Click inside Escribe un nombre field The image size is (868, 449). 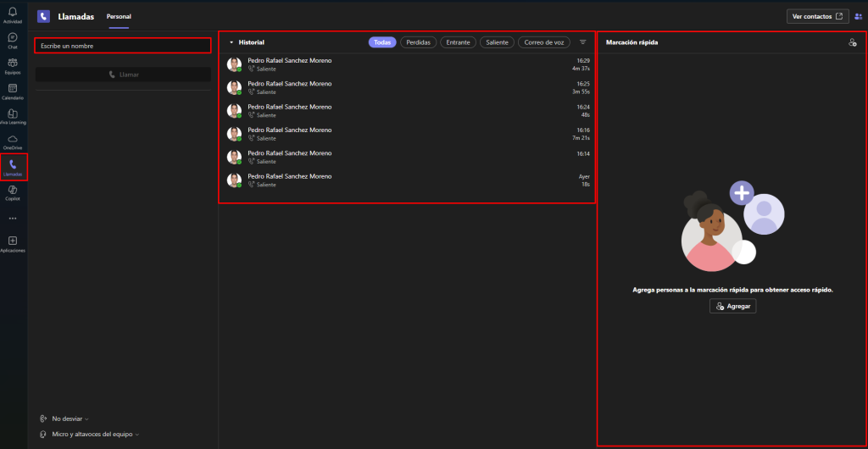click(x=122, y=46)
